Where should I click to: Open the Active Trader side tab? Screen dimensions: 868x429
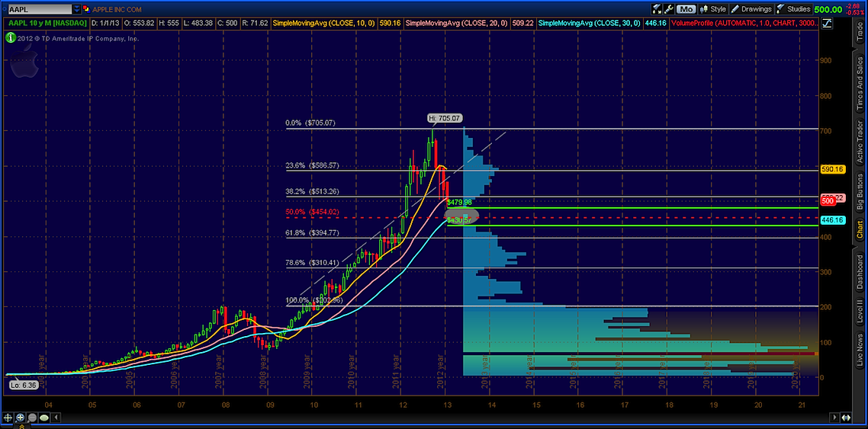pos(860,142)
